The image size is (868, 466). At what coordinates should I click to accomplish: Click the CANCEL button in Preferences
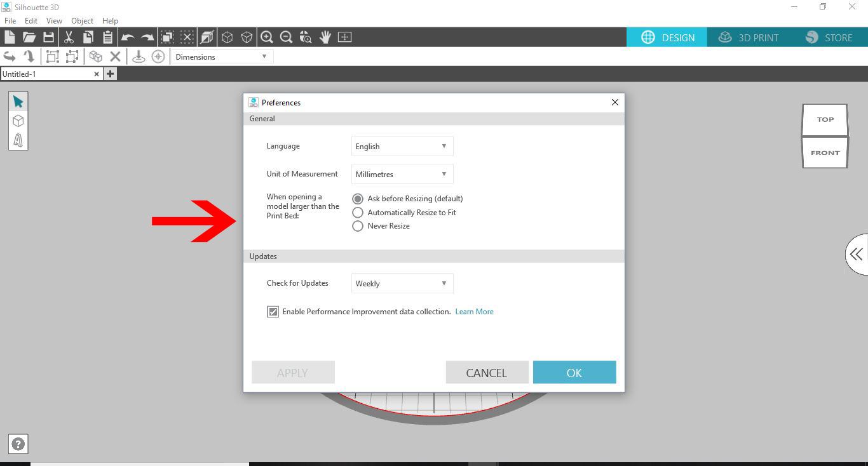[x=487, y=373]
